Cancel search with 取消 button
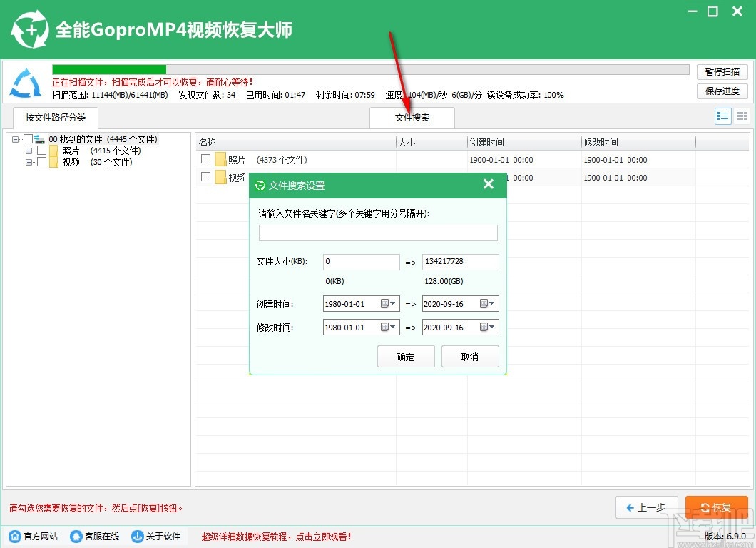 469,357
